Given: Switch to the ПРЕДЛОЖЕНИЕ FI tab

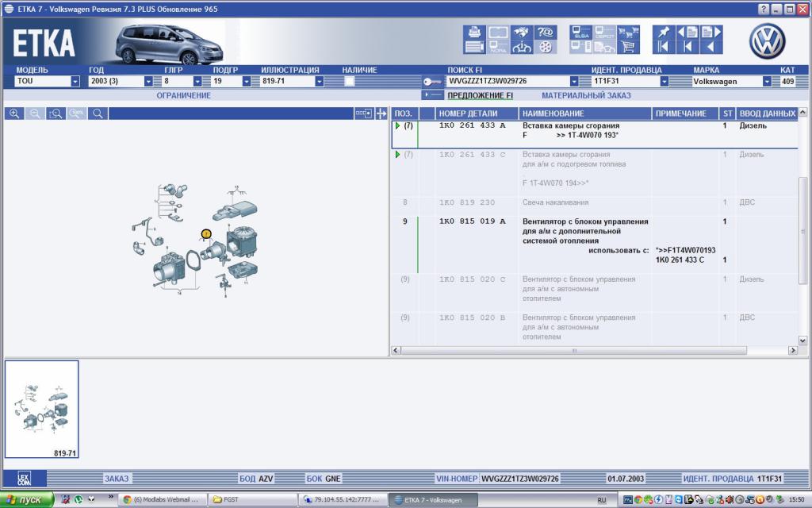Looking at the screenshot, I should pyautogui.click(x=480, y=95).
